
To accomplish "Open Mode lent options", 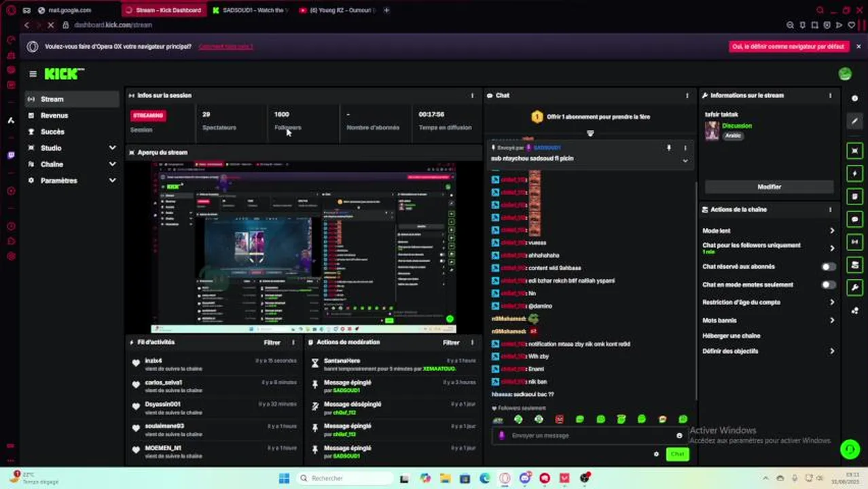I will (769, 231).
